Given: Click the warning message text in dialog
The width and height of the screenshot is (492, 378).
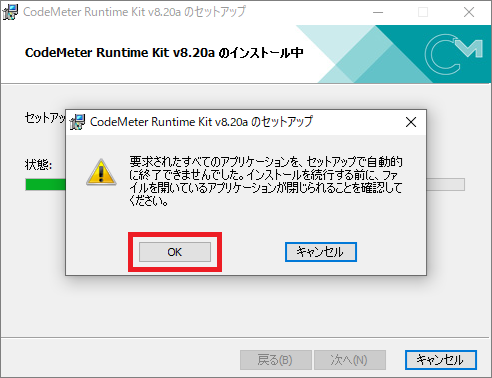Looking at the screenshot, I should tap(266, 181).
